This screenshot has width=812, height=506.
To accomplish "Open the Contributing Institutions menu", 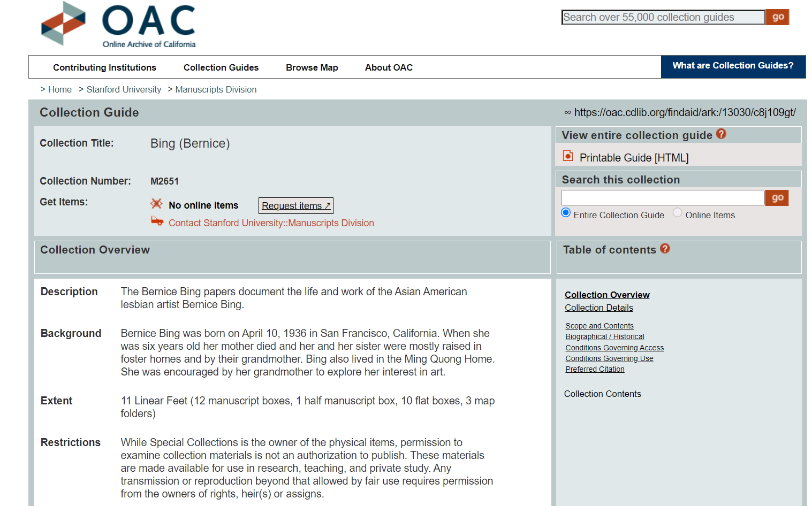I will (104, 67).
